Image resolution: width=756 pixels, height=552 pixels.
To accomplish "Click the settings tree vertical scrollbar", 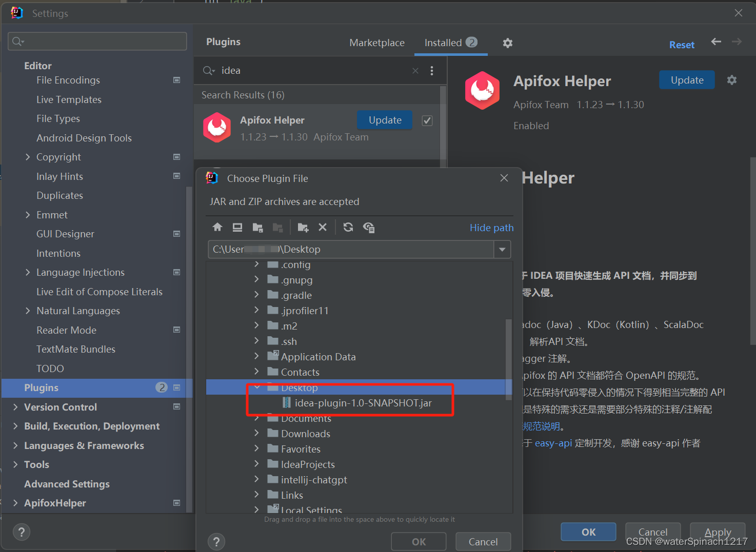I will click(189, 349).
